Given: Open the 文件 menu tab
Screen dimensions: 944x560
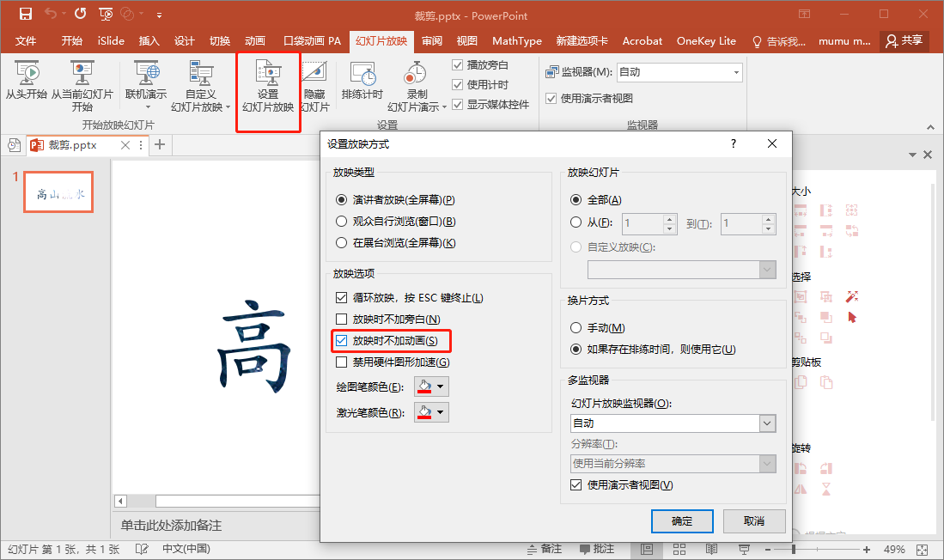Looking at the screenshot, I should click(x=25, y=41).
